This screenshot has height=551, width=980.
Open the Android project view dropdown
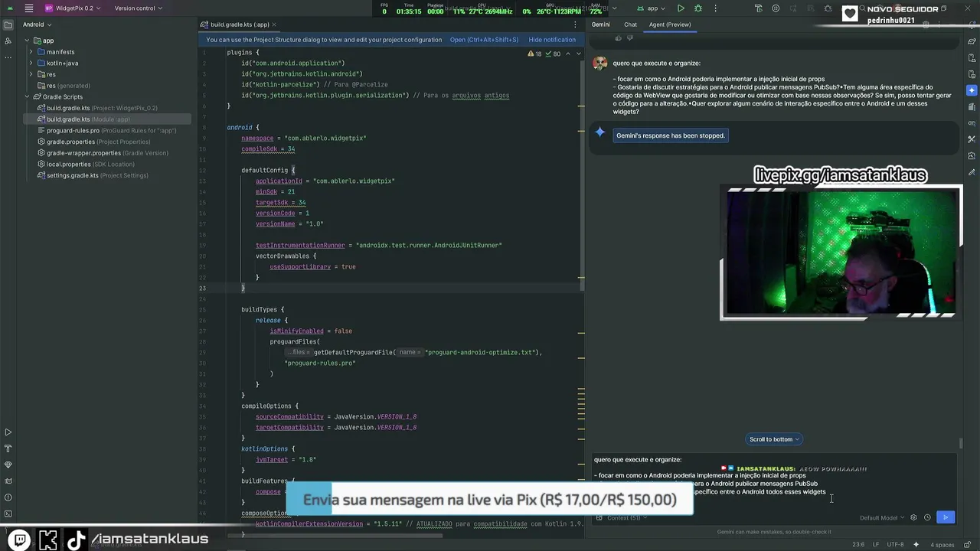[37, 24]
